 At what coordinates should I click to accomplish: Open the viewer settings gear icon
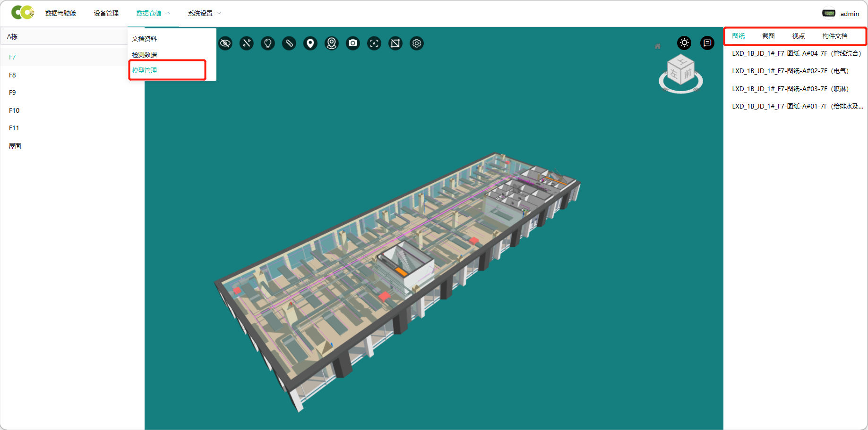click(x=417, y=43)
